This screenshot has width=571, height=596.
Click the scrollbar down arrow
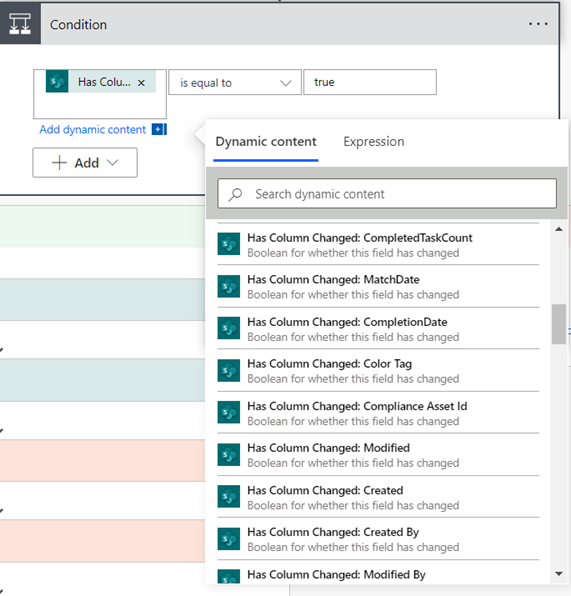[558, 574]
